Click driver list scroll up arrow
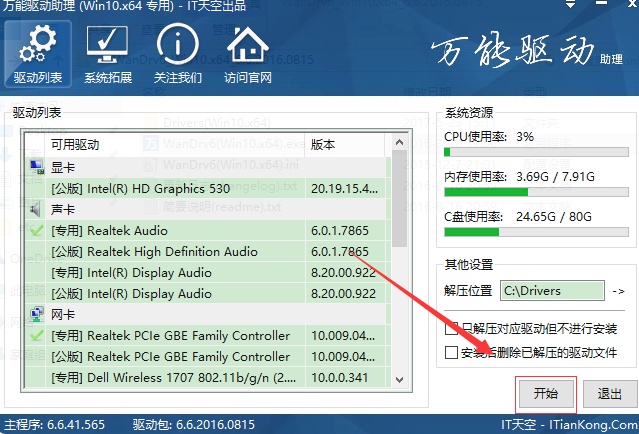Viewport: 639px width, 434px height. click(x=399, y=142)
